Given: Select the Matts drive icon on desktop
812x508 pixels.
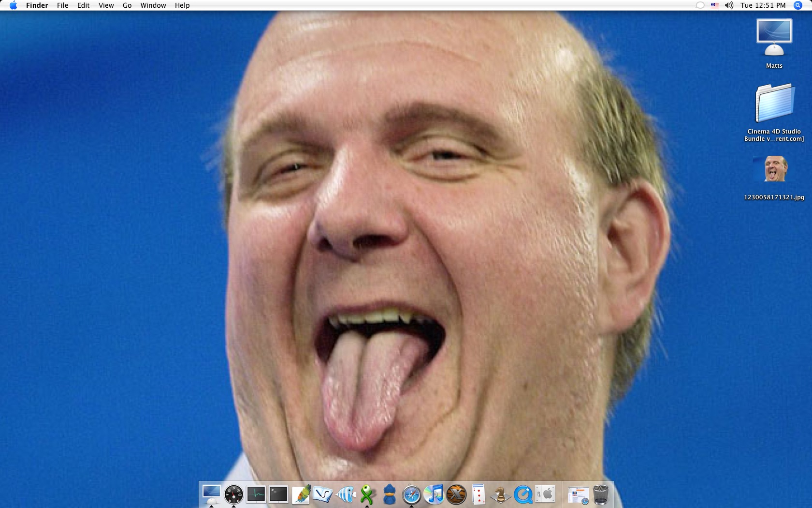Looking at the screenshot, I should (774, 38).
